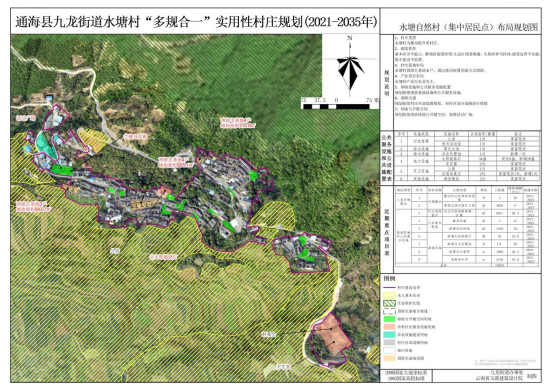Select the yellow hatched permanent farmland legend symbol
553x391 pixels.
389,295
